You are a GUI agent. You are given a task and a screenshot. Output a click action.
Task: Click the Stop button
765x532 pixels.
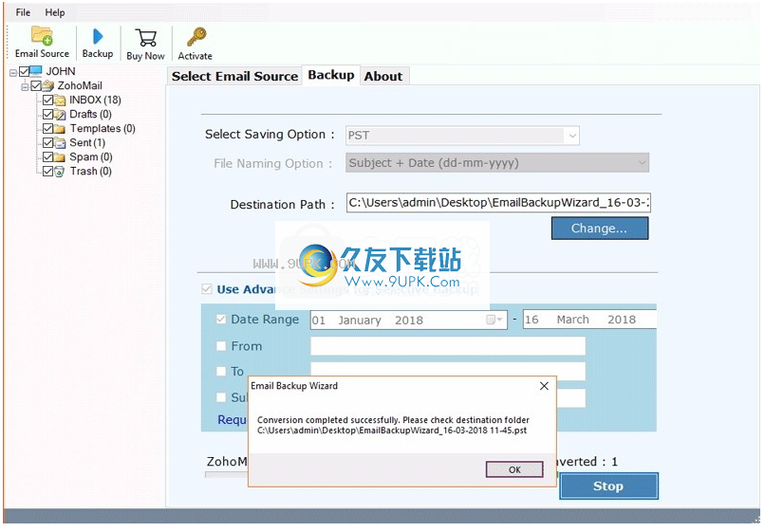tap(608, 486)
